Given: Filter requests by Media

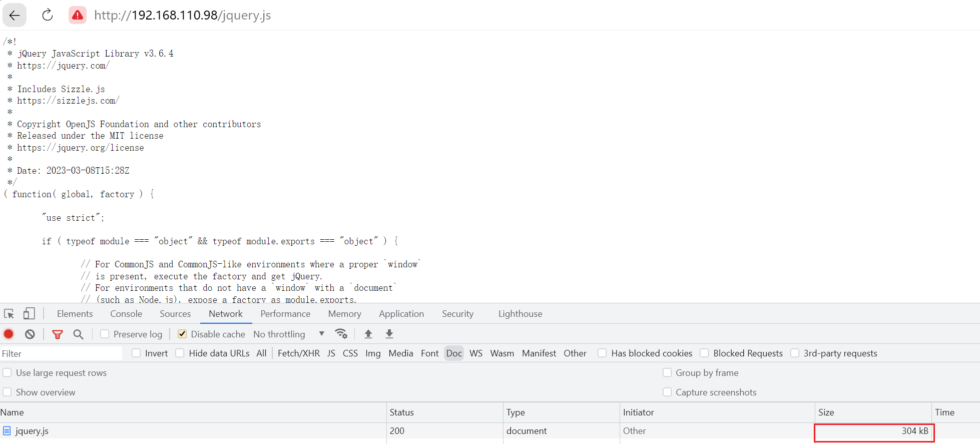Looking at the screenshot, I should coord(401,353).
